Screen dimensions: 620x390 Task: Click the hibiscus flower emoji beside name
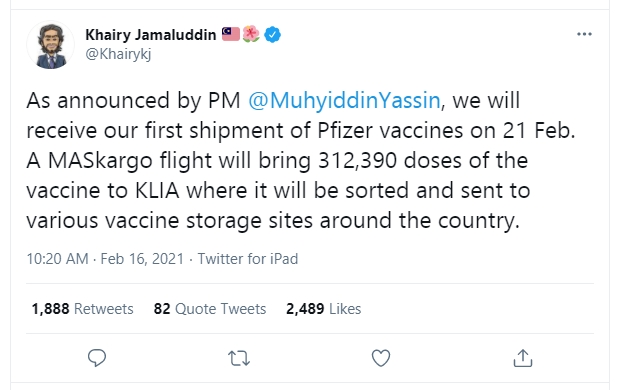point(251,34)
